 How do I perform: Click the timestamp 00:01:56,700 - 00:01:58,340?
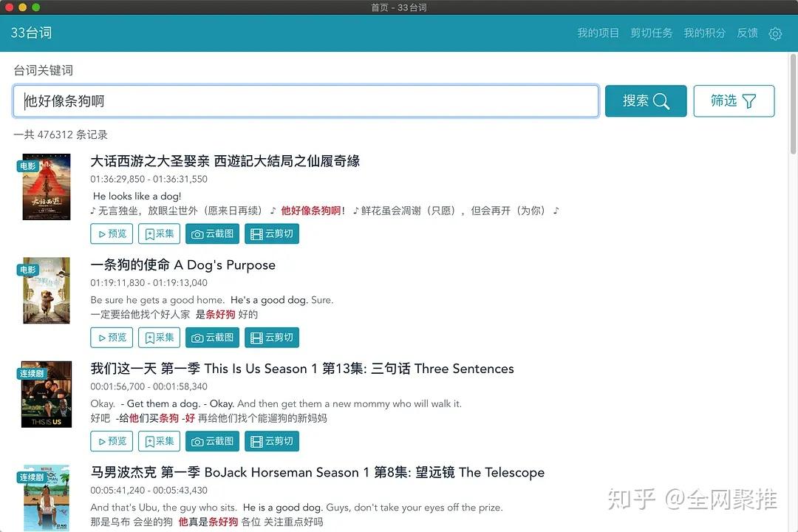pyautogui.click(x=149, y=387)
